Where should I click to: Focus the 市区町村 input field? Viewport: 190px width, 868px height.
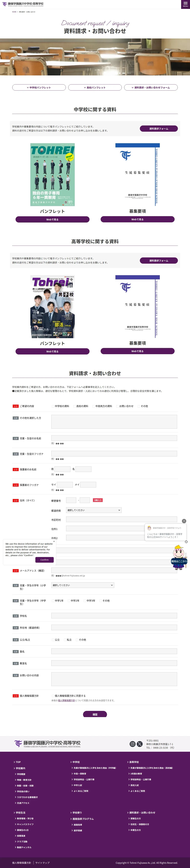122,520
